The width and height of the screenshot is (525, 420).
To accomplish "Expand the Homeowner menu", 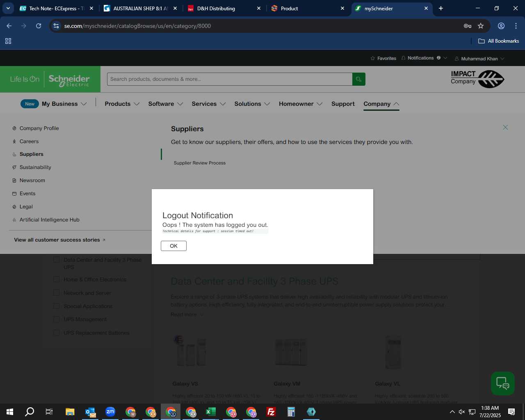I will 301,104.
